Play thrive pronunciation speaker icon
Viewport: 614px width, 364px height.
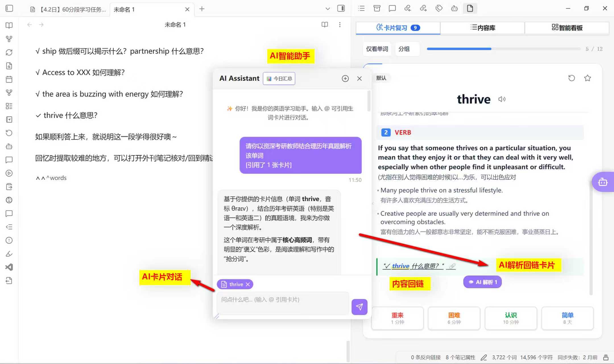pos(502,99)
